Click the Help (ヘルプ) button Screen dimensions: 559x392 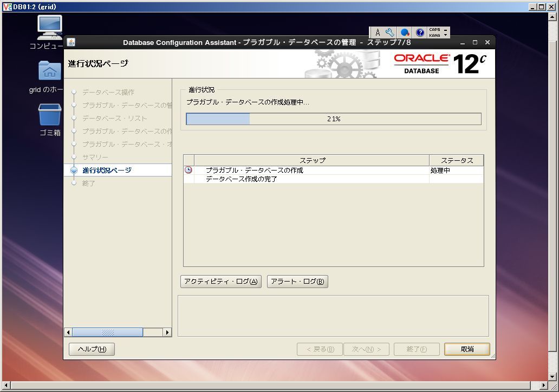click(x=92, y=349)
